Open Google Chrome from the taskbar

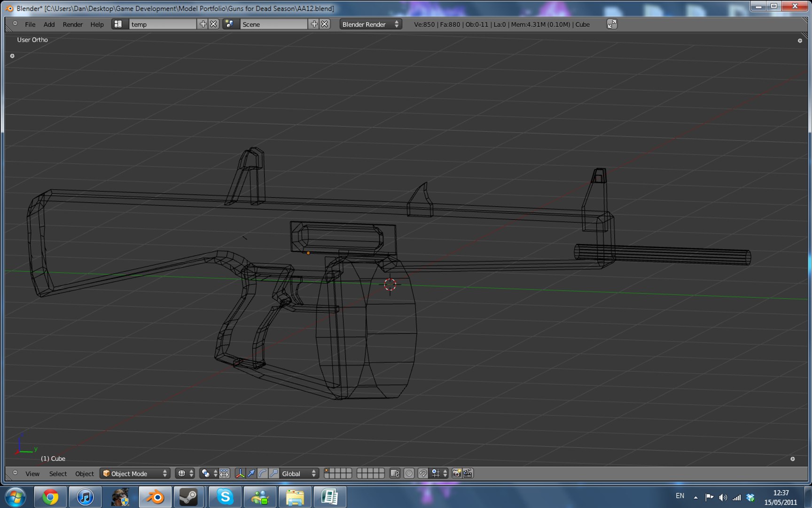point(50,497)
